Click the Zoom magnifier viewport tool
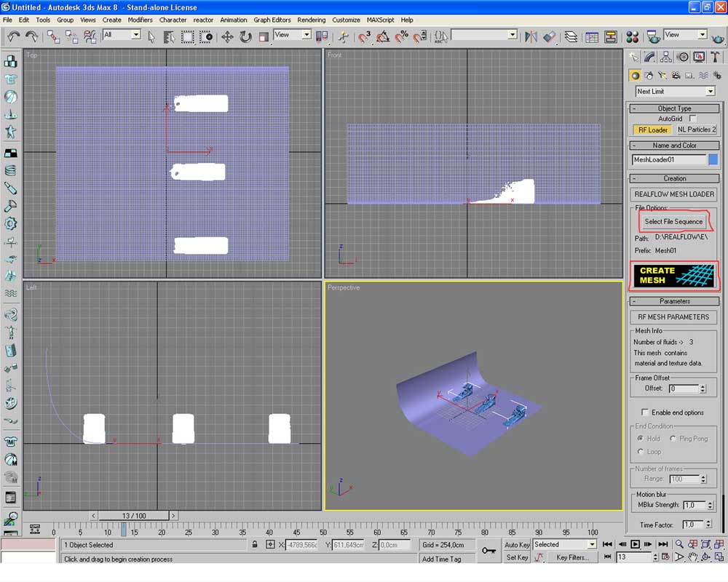 tap(679, 544)
